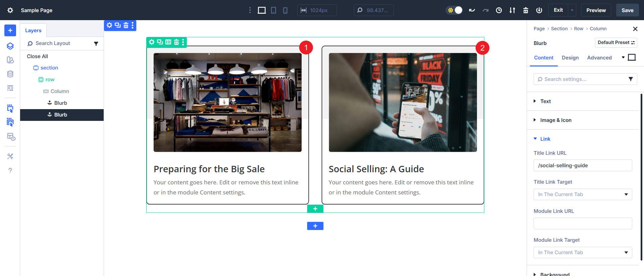Change row column structure icon

coord(168,42)
